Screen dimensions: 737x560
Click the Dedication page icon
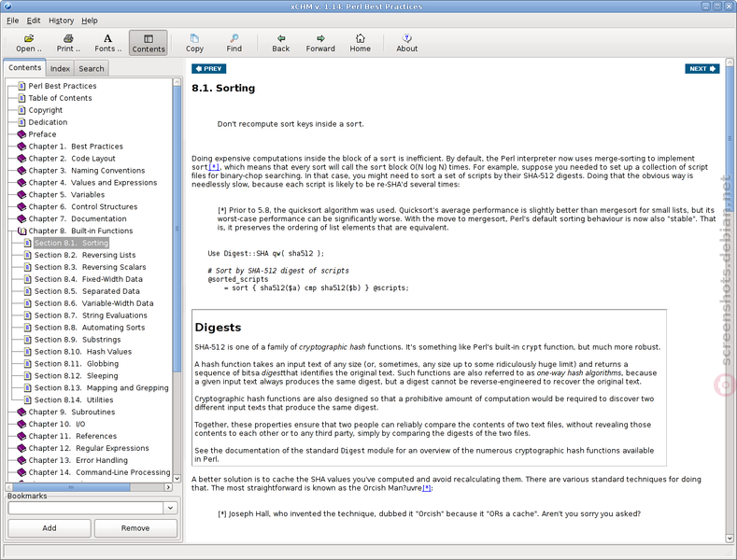click(x=21, y=122)
